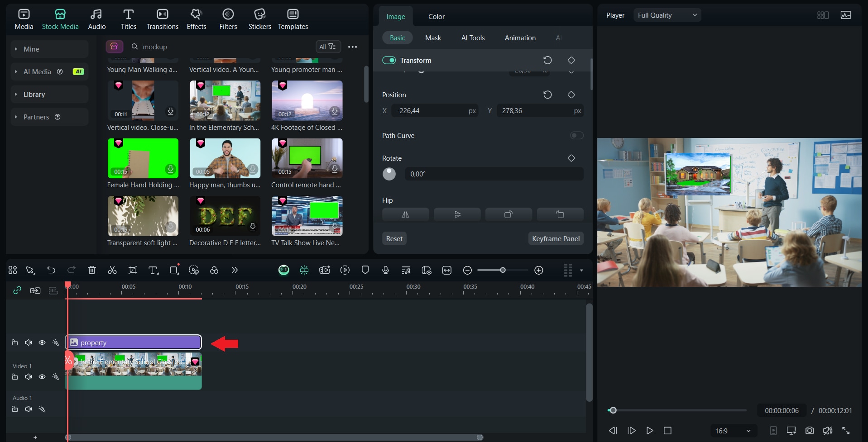
Task: Click the flip horizontal button
Action: click(x=405, y=214)
